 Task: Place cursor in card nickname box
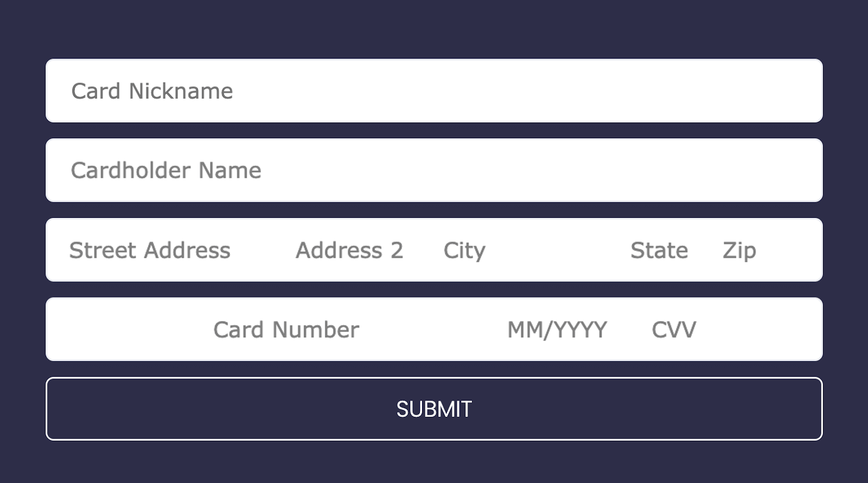pyautogui.click(x=434, y=91)
